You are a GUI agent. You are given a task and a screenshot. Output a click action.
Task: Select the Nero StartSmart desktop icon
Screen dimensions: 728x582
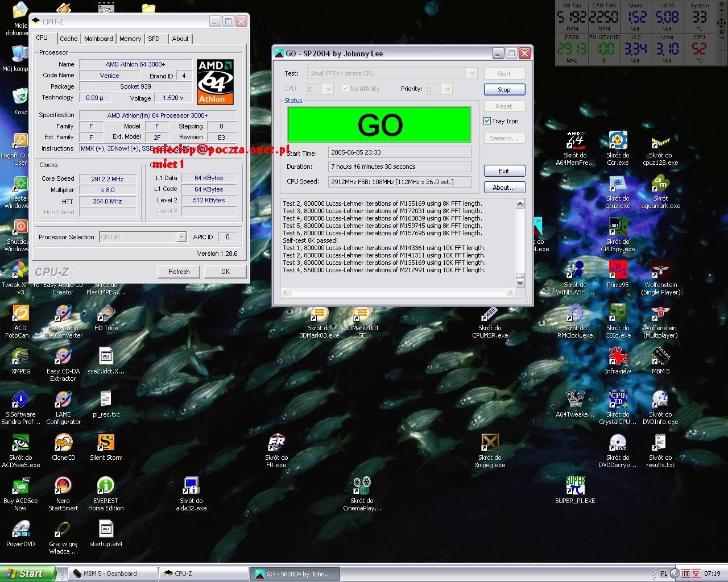pyautogui.click(x=63, y=493)
